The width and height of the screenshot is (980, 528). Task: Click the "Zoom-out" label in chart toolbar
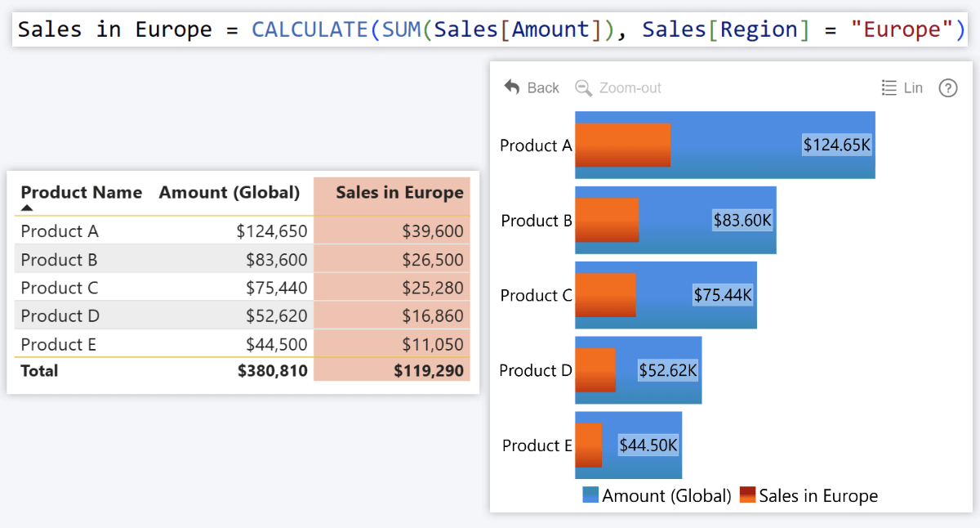630,87
